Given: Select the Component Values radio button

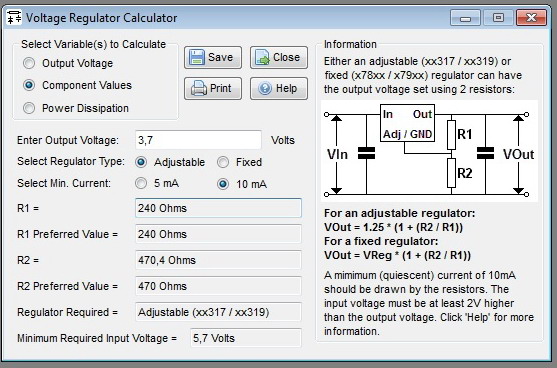Looking at the screenshot, I should (x=29, y=85).
